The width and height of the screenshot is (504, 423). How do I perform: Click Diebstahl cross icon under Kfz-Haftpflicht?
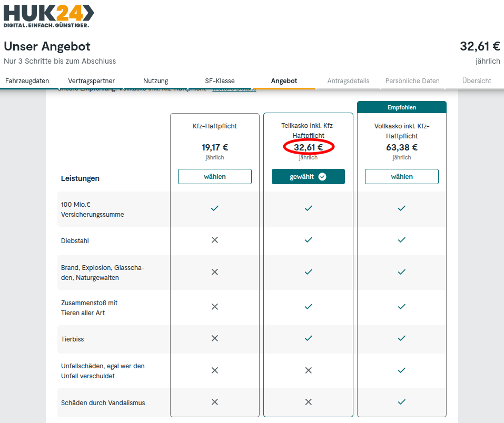[214, 240]
